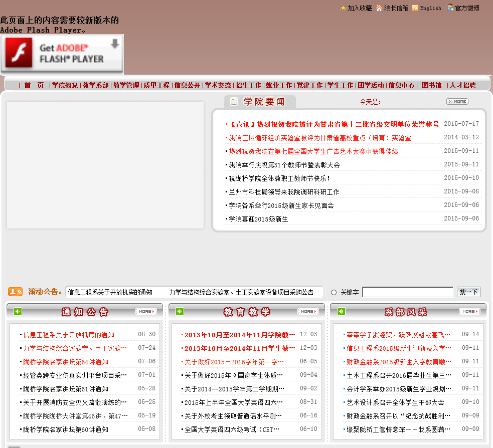This screenshot has height=448, width=493.
Task: Open MORE in 学院要闻 section
Action: pos(457,101)
